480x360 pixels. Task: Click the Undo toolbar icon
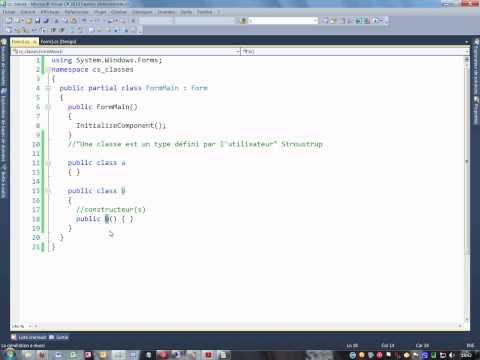pyautogui.click(x=84, y=21)
